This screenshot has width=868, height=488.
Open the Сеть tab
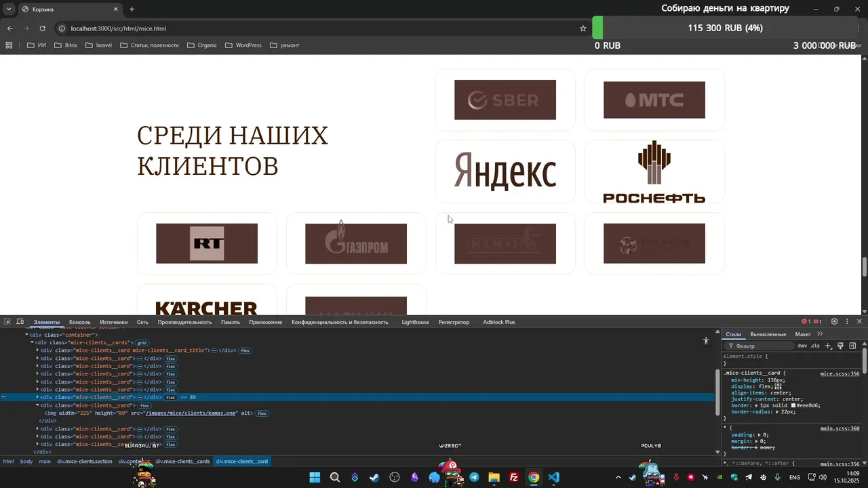point(142,322)
